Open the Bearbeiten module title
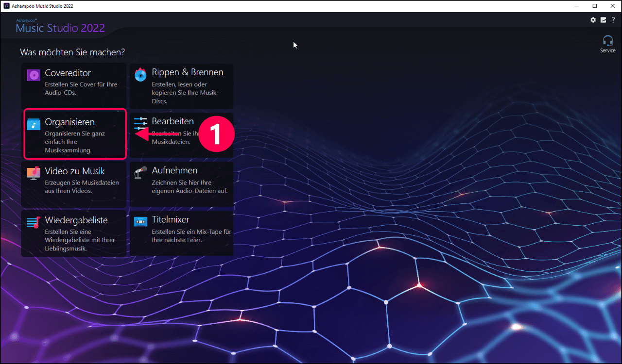This screenshot has width=622, height=364. (x=173, y=121)
